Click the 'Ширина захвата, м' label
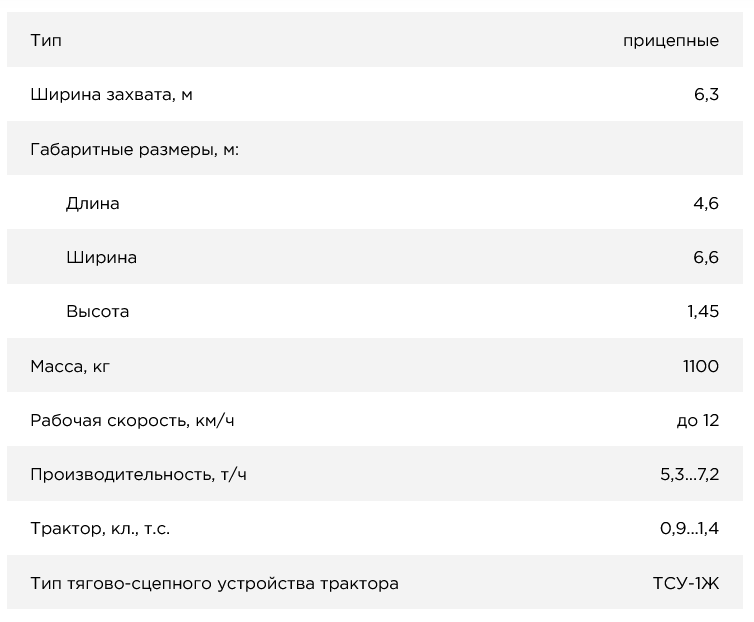The image size is (754, 622). tap(111, 95)
